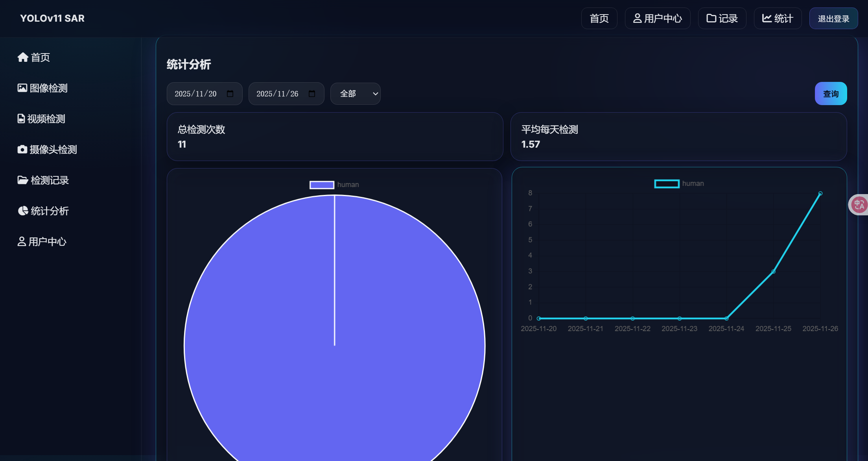Screen dimensions: 868x461
Task: Toggle the line chart's human legend swatch
Action: pyautogui.click(x=667, y=184)
